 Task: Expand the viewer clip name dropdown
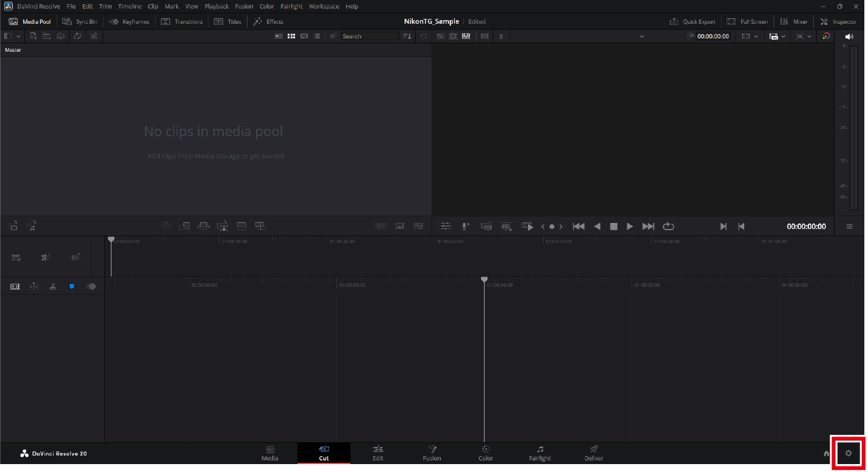642,37
